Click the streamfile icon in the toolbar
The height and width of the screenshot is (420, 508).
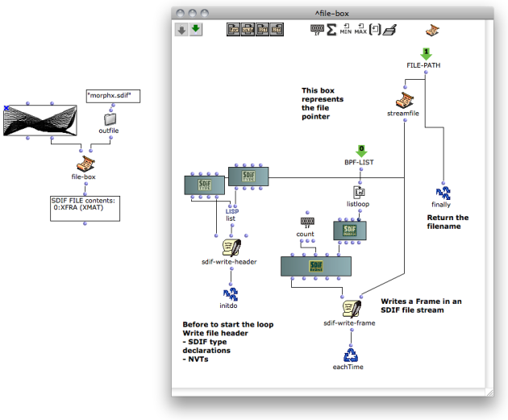pos(432,31)
